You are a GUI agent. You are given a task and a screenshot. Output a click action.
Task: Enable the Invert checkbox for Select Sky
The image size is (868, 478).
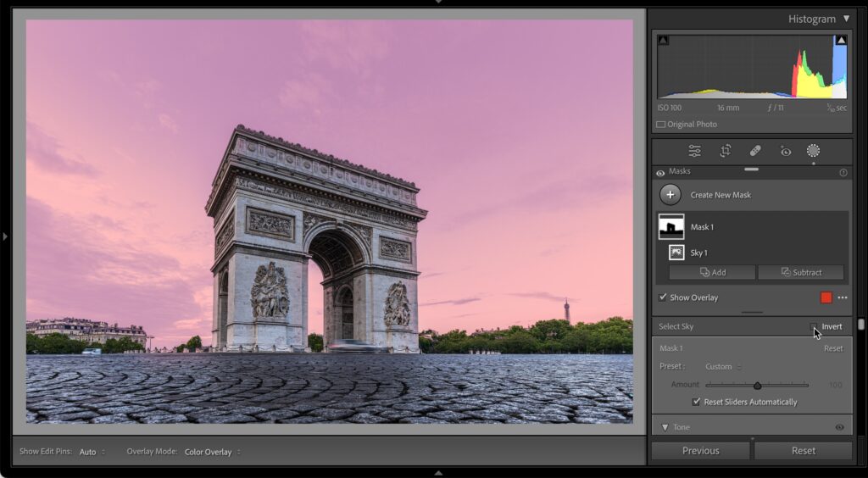tap(814, 326)
